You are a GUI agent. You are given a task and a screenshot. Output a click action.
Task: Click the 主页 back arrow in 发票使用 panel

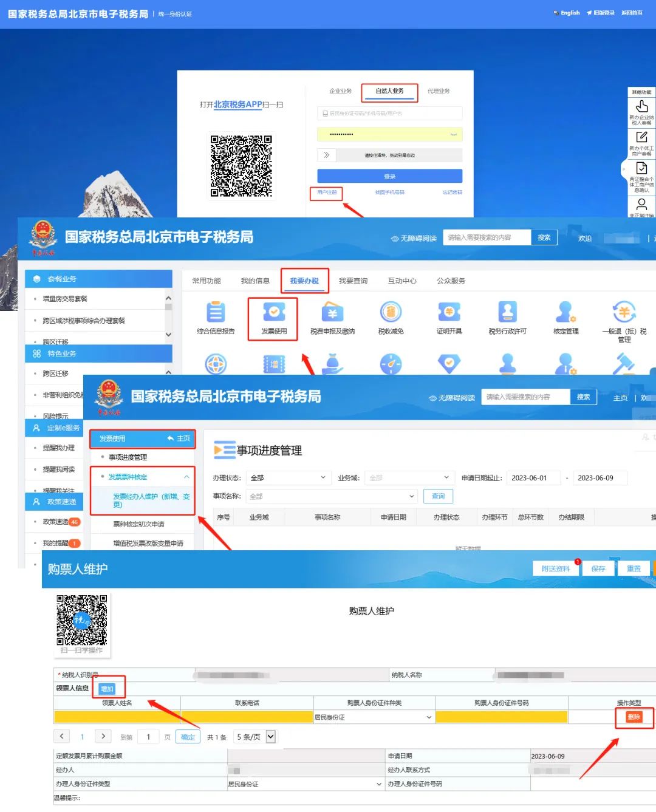[x=171, y=438]
